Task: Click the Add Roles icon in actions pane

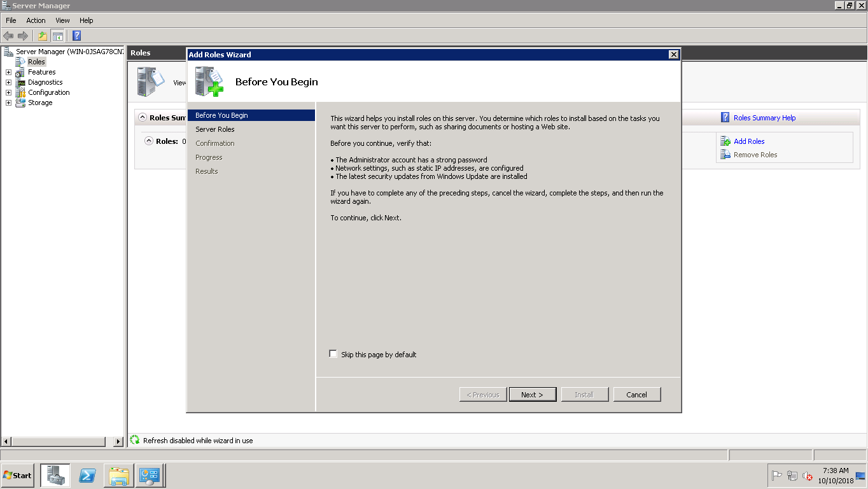Action: click(x=725, y=141)
